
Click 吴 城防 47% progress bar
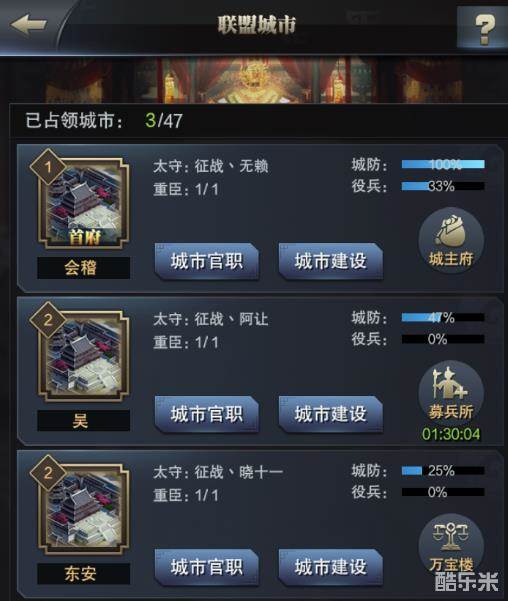(x=443, y=317)
